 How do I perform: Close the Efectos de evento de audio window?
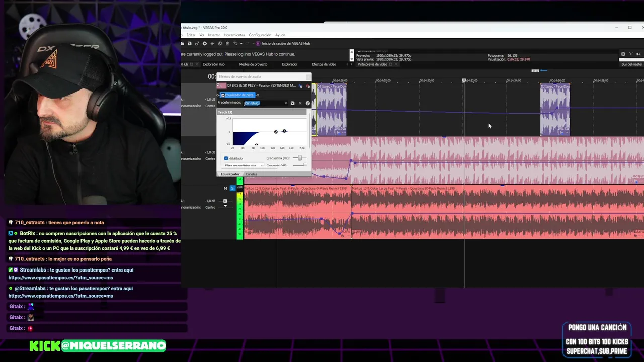(308, 77)
